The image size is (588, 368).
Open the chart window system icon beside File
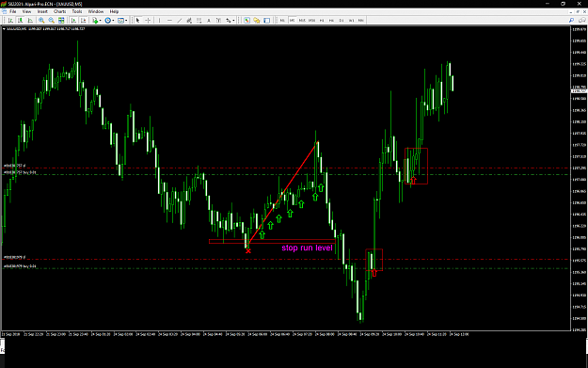point(4,11)
